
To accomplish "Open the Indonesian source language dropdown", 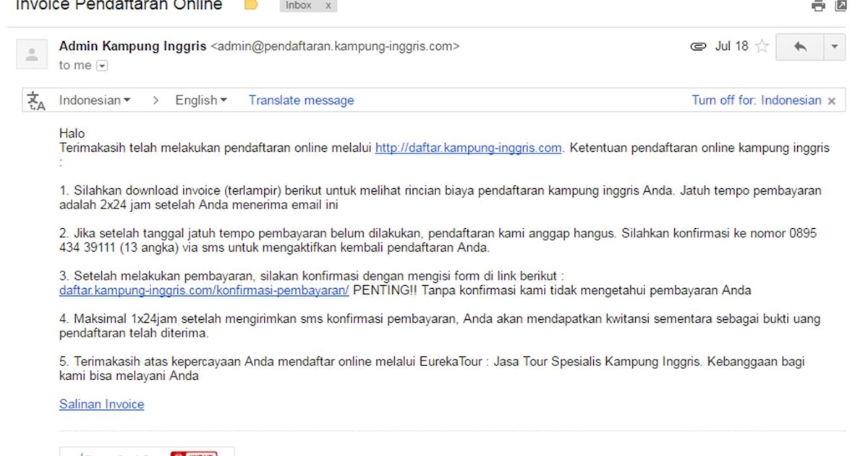I will point(95,101).
